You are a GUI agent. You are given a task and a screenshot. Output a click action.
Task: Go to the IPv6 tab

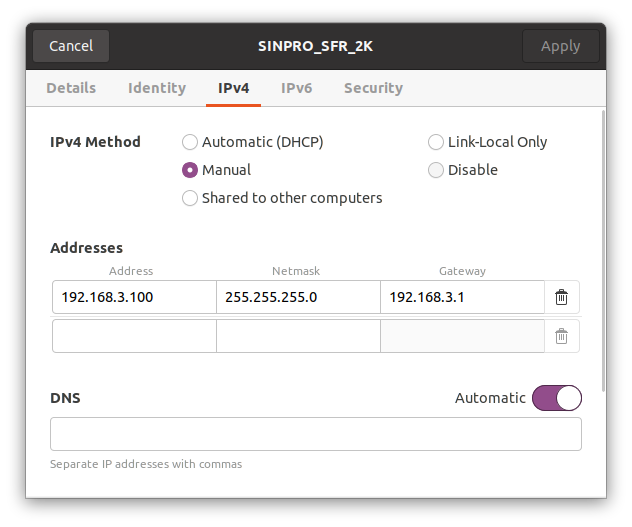click(296, 88)
